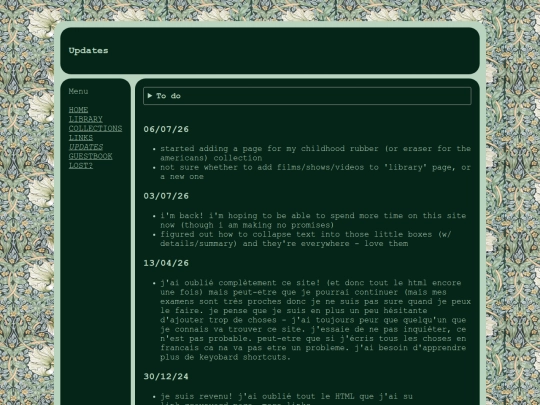
Task: Select the 30/12/24 date heading
Action: (x=166, y=376)
